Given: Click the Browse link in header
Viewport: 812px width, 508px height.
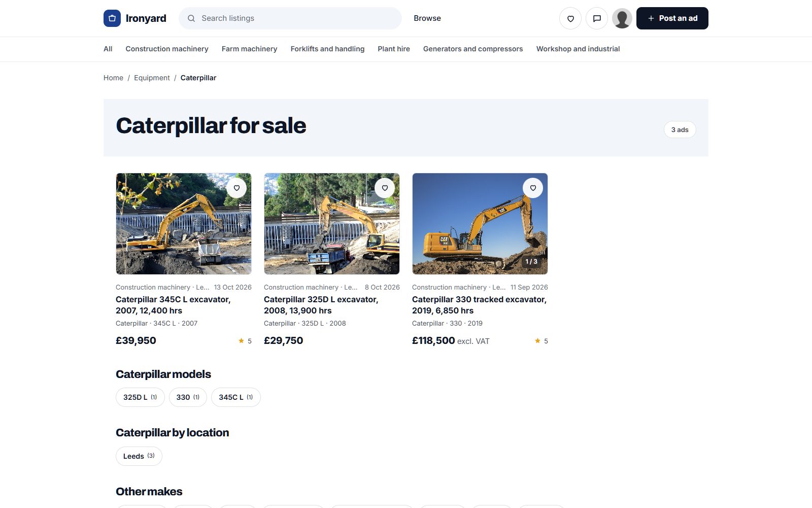Looking at the screenshot, I should [x=427, y=18].
